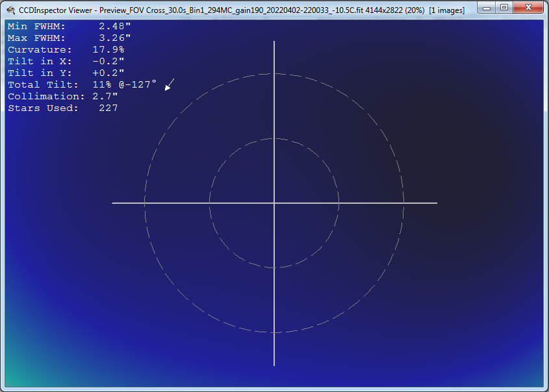Image resolution: width=549 pixels, height=392 pixels.
Task: Click the Tilt in X value -0.2"
Action: tap(109, 61)
